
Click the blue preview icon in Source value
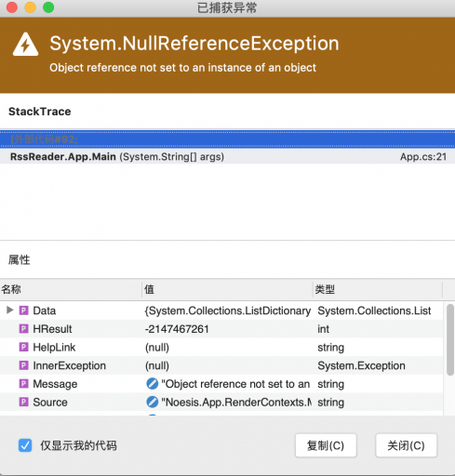point(152,402)
